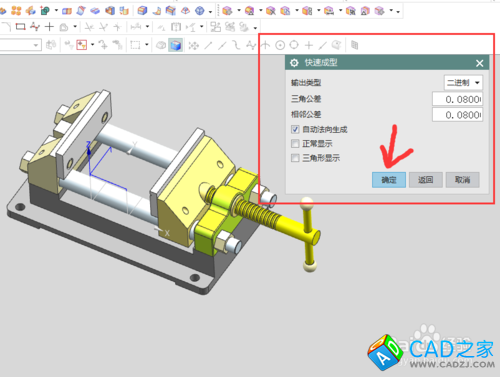Select the Point plus-sign tool in sketch toolbar
Viewport: 500px width, 377px height.
49,27
